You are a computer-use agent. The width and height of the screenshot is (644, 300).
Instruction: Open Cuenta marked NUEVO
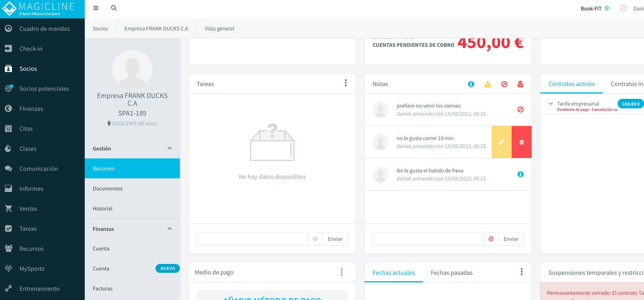click(x=132, y=268)
